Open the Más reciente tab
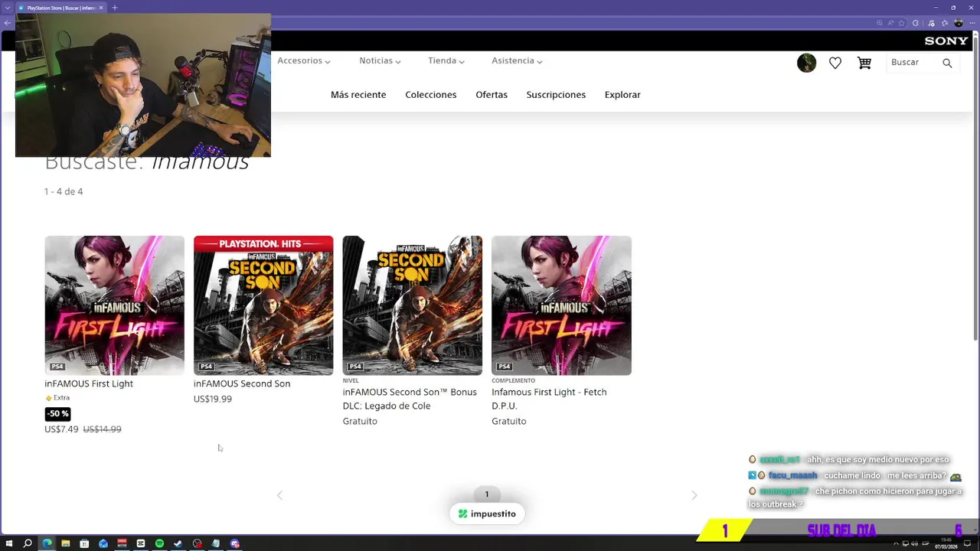The image size is (980, 551). click(x=358, y=95)
